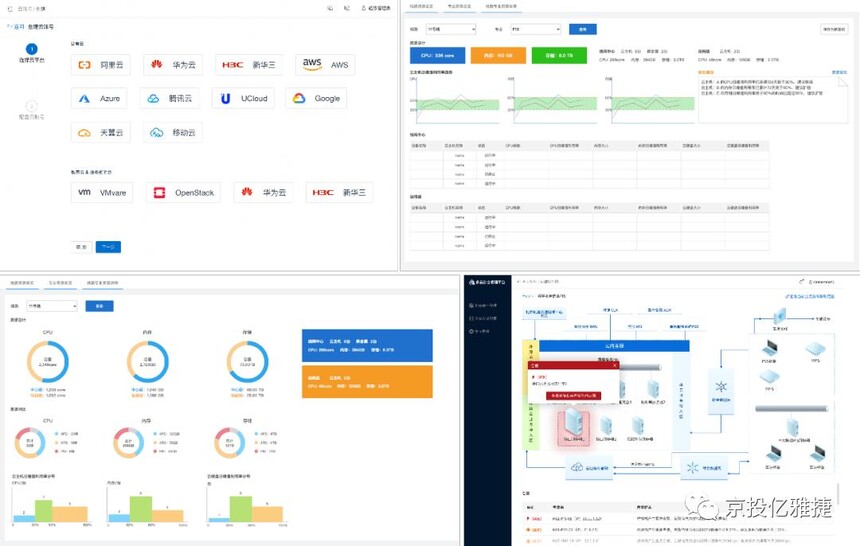Click the user account icon in the first panel's header
Screen dimensions: 860x546
pos(363,8)
